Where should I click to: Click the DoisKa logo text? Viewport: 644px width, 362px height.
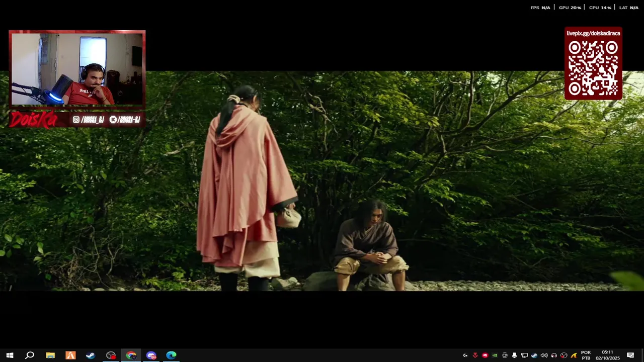point(33,120)
